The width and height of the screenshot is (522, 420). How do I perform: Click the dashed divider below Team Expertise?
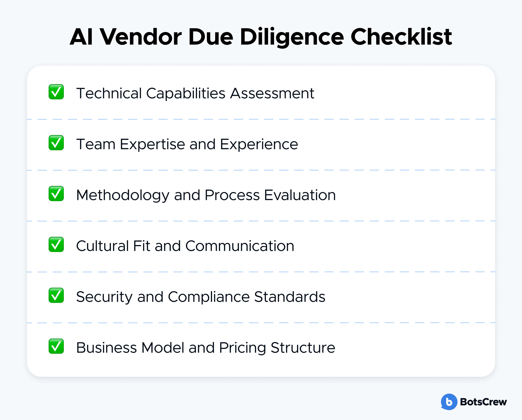pyautogui.click(x=261, y=170)
